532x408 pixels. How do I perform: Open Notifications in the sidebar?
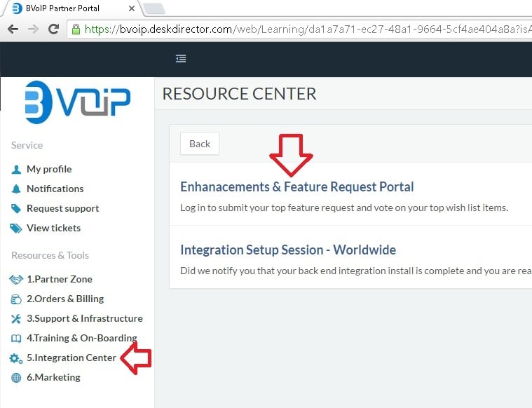click(x=55, y=189)
